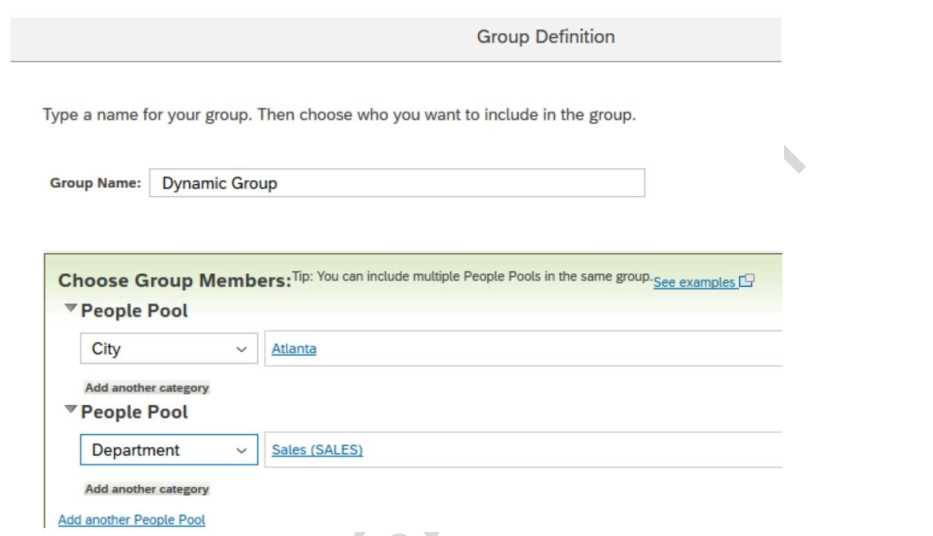Collapse the first People Pool triangle

point(70,309)
